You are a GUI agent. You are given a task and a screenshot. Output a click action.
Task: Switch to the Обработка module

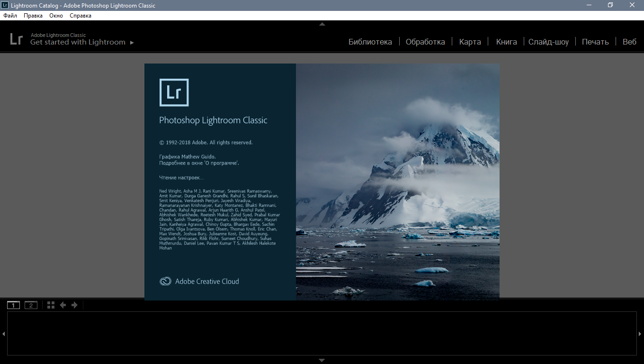pyautogui.click(x=425, y=42)
